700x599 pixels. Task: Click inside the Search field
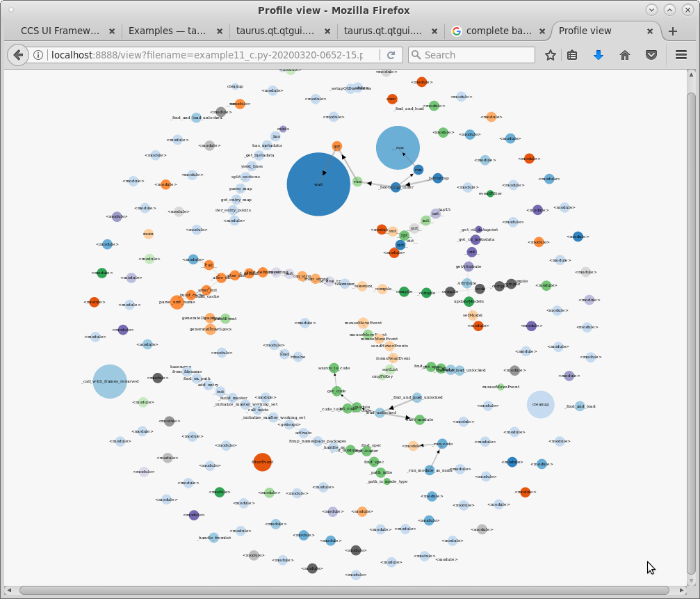(x=471, y=55)
